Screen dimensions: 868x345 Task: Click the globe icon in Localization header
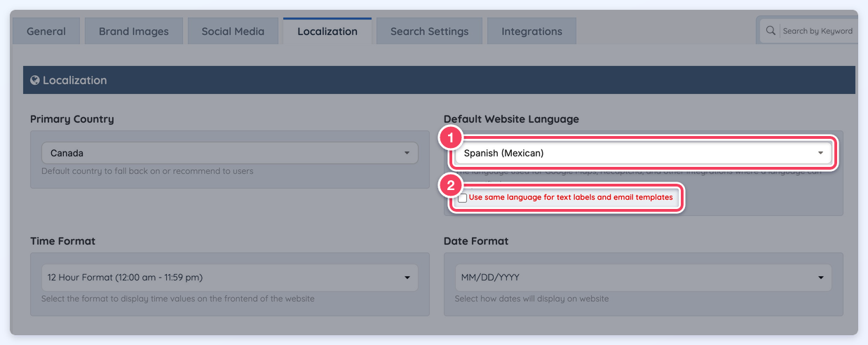(x=35, y=81)
